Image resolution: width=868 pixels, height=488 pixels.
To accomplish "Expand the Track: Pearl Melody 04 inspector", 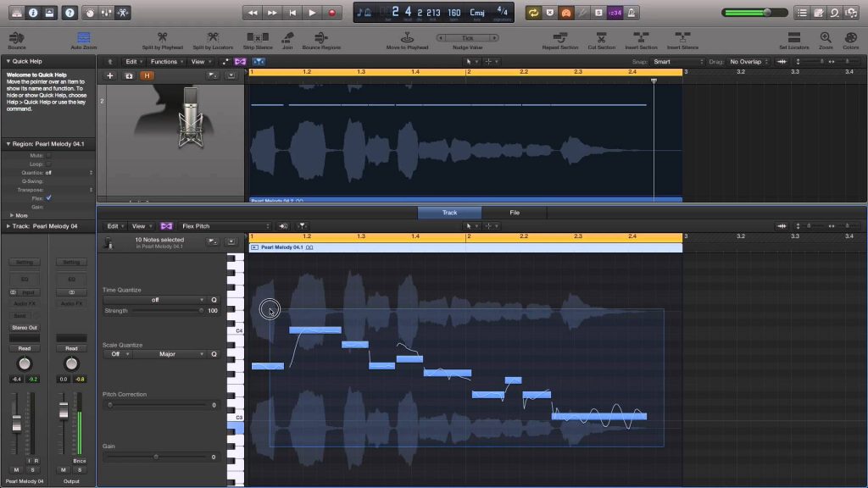I will click(8, 225).
